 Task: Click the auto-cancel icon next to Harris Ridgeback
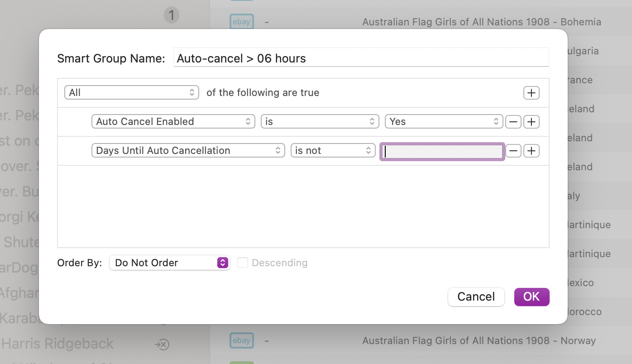pyautogui.click(x=162, y=345)
